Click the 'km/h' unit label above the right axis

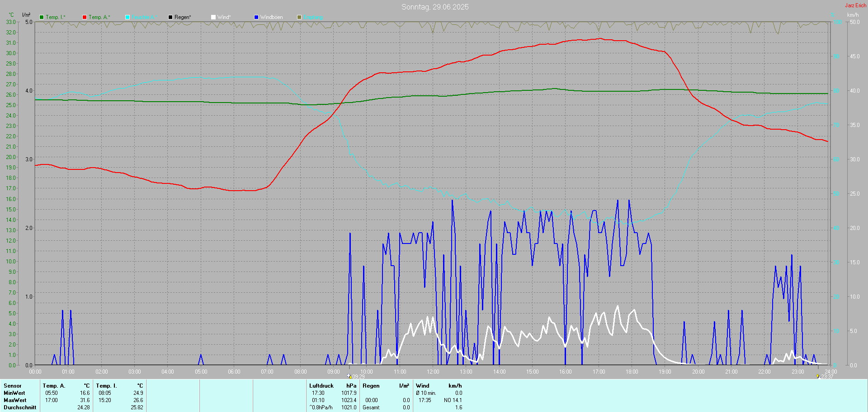(853, 15)
